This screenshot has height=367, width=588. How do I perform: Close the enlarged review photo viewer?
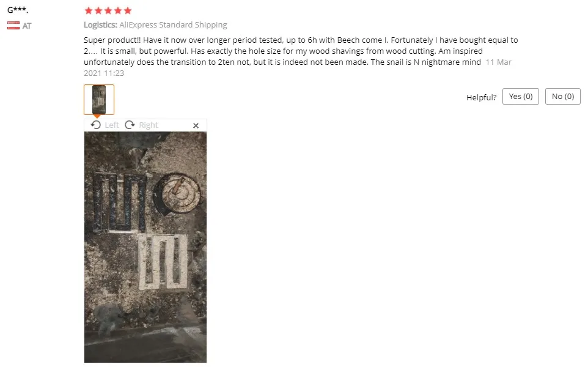coord(196,126)
